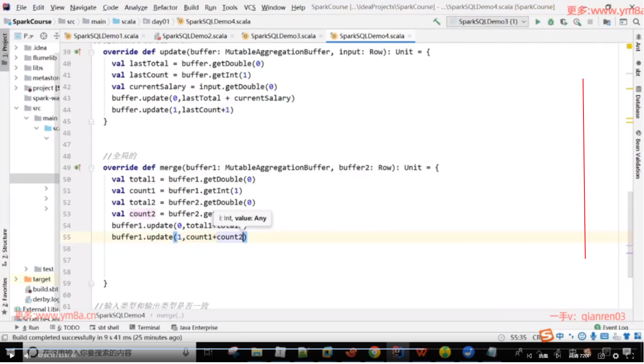Open the VCS menu
Screen dimensions: 644x364
pyautogui.click(x=250, y=7)
